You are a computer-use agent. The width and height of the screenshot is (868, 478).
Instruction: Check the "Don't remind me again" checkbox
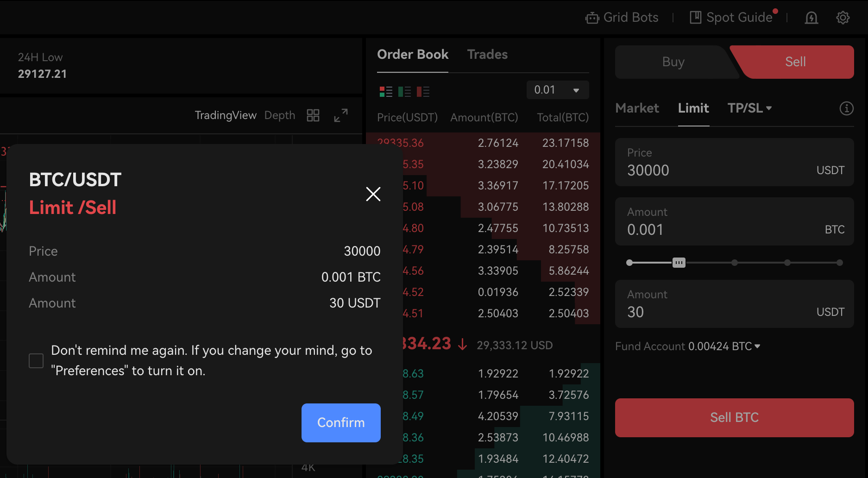pyautogui.click(x=36, y=361)
